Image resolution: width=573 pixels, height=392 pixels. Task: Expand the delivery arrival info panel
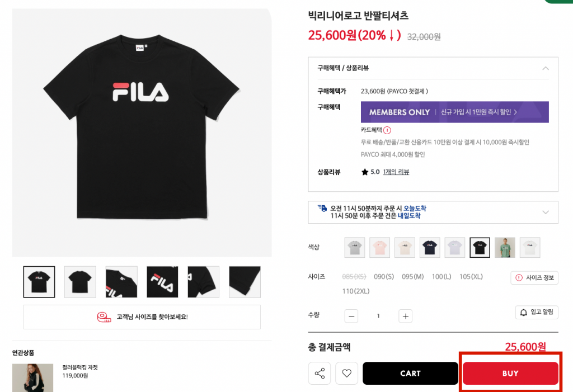click(546, 212)
